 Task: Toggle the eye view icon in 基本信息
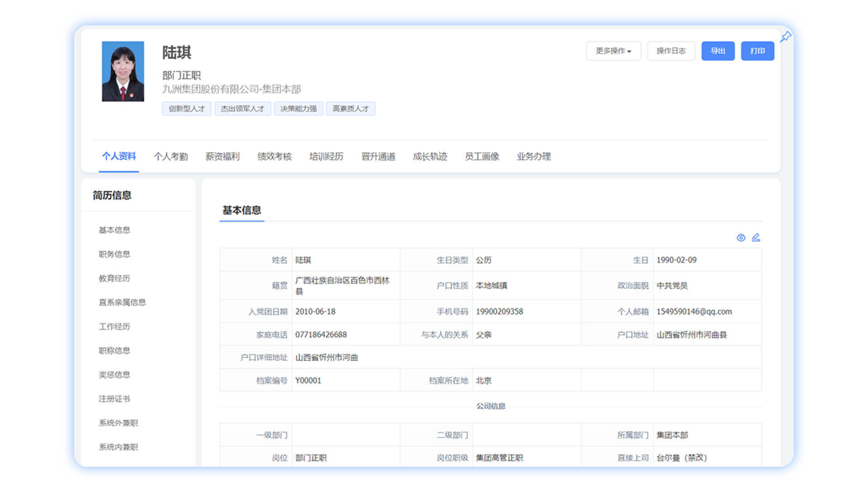pos(741,238)
